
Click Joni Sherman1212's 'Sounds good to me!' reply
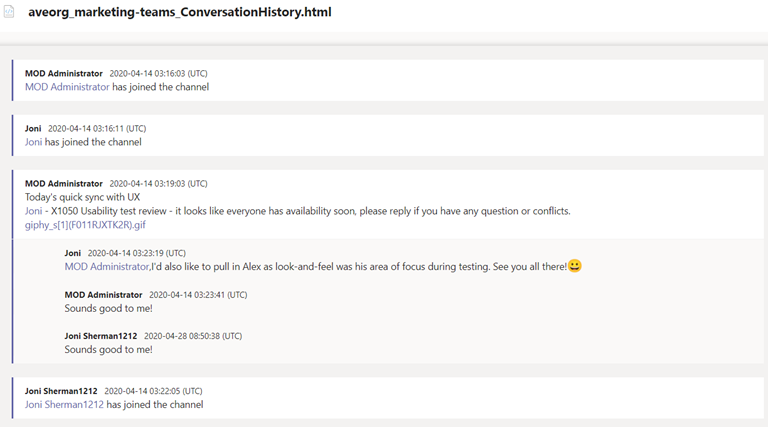point(108,350)
